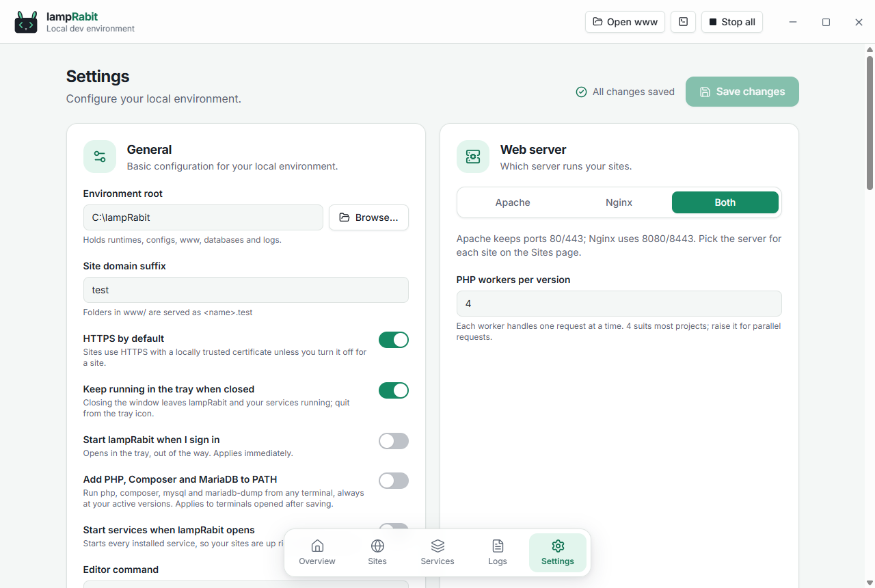Open the terminal icon button in header
875x588 pixels.
683,21
